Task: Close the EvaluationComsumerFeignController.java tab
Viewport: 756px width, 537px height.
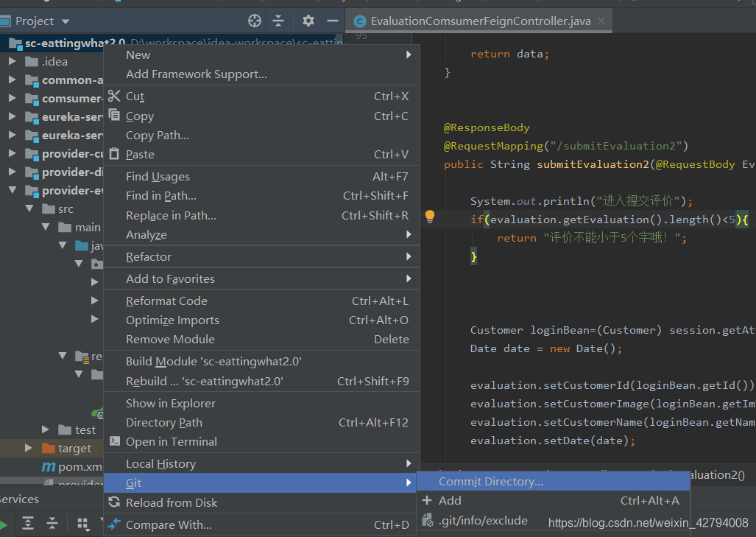Action: pyautogui.click(x=601, y=21)
